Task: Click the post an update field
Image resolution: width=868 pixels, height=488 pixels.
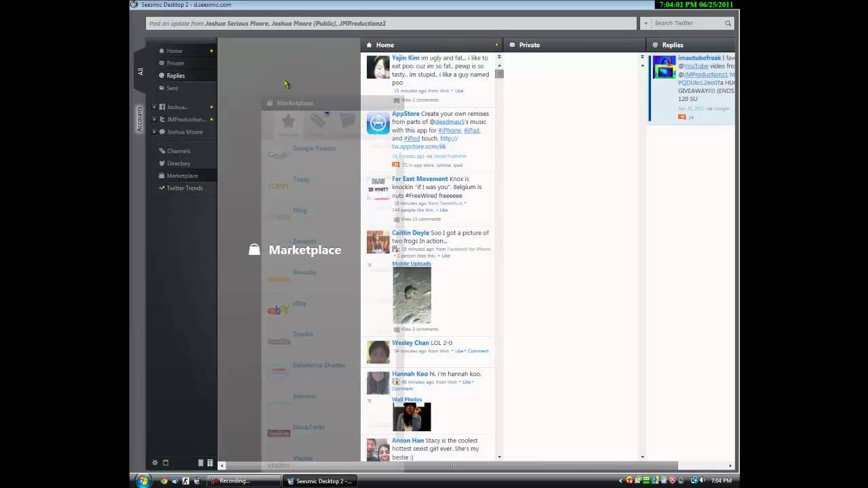Action: point(391,23)
